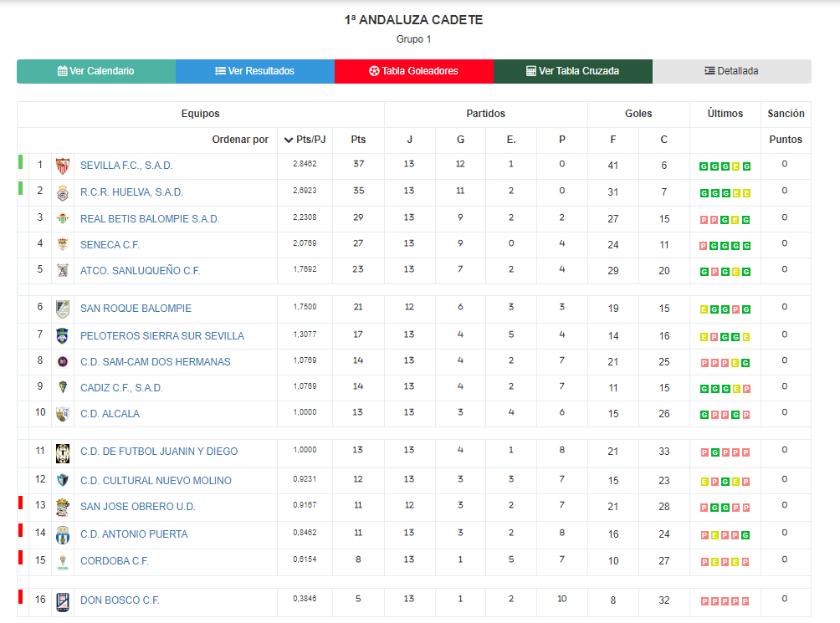Sort by the G wins header
This screenshot has height=623, width=840.
(460, 140)
